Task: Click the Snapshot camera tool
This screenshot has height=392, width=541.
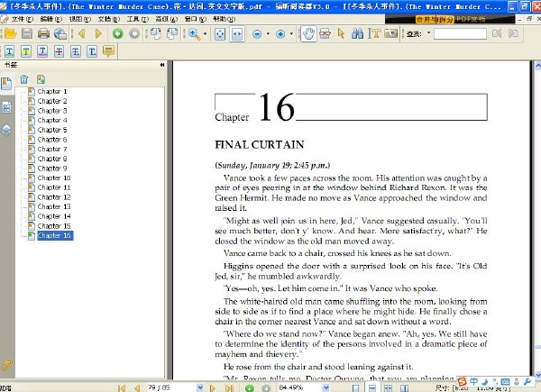Action: point(391,33)
